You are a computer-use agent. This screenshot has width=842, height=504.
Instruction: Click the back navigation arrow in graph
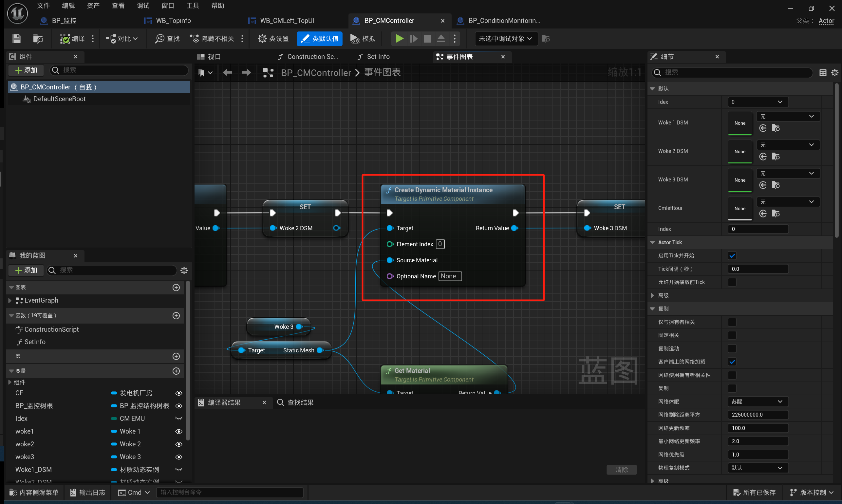tap(227, 72)
